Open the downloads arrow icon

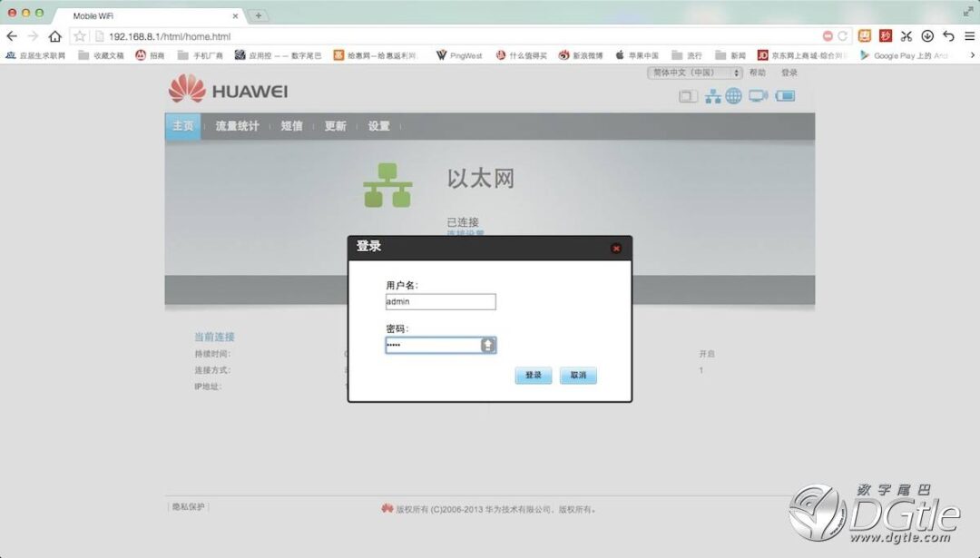click(x=927, y=36)
